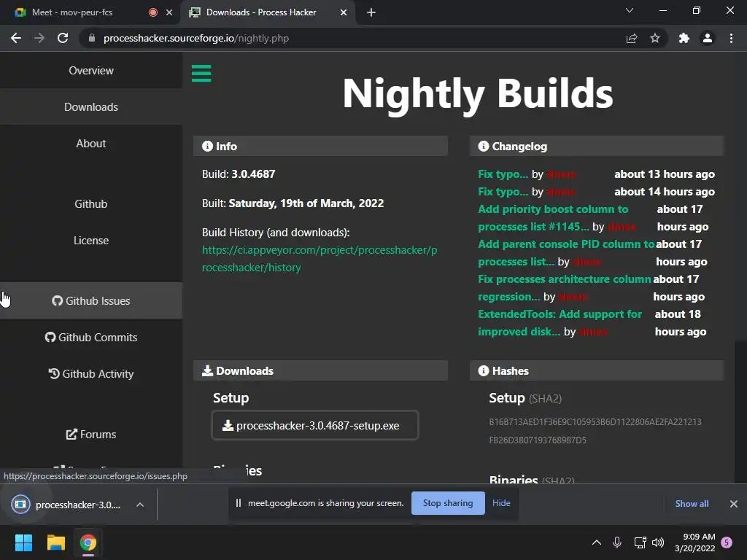Screen dimensions: 747x560
Task: Click Stop sharing button
Action: (x=448, y=503)
